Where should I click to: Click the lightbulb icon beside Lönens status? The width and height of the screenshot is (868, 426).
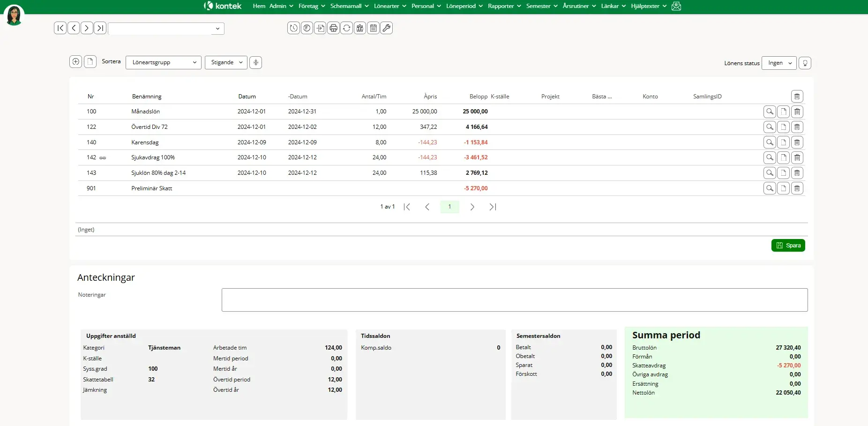pyautogui.click(x=805, y=63)
